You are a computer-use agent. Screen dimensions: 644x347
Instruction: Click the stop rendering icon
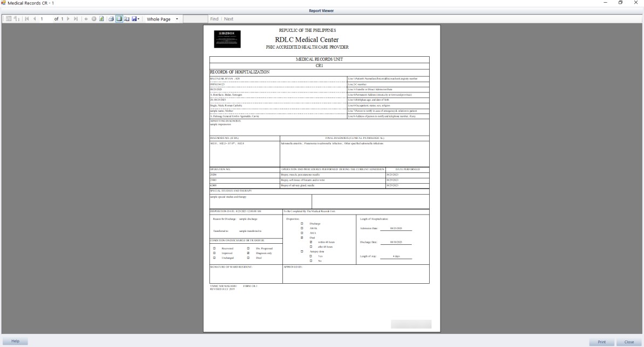point(94,19)
